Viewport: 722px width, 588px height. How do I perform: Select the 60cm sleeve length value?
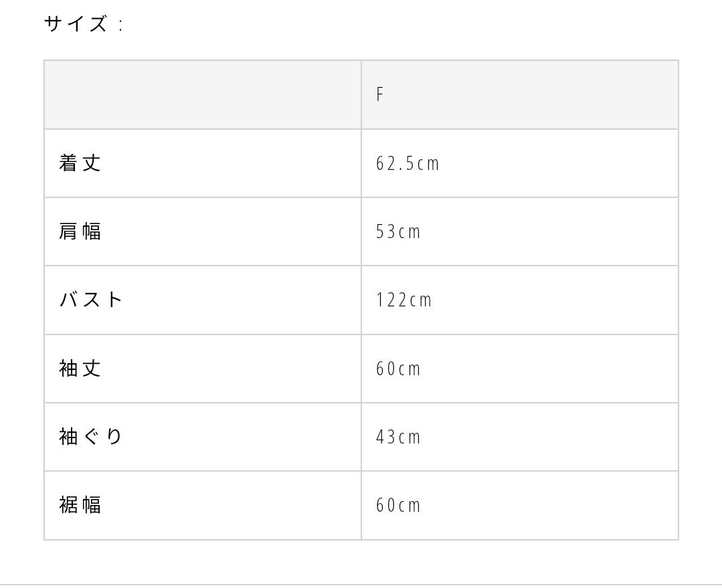point(398,369)
